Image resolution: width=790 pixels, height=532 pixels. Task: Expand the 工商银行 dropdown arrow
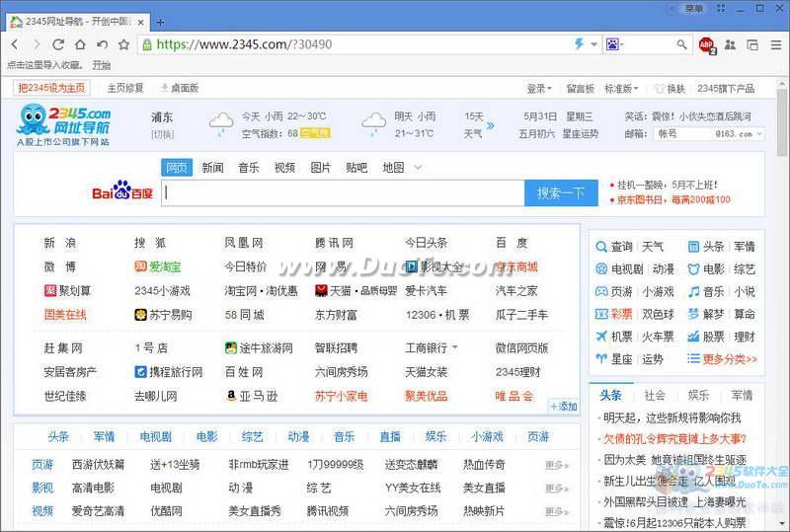(455, 347)
